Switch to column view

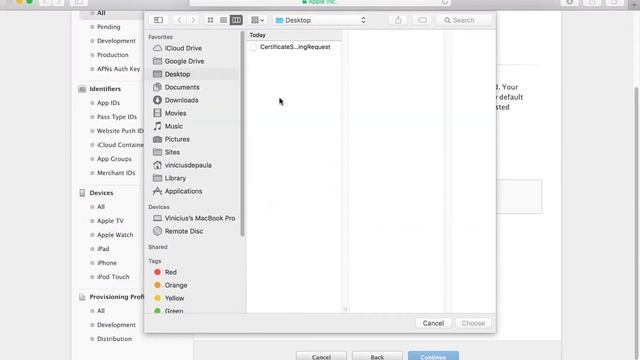(236, 20)
